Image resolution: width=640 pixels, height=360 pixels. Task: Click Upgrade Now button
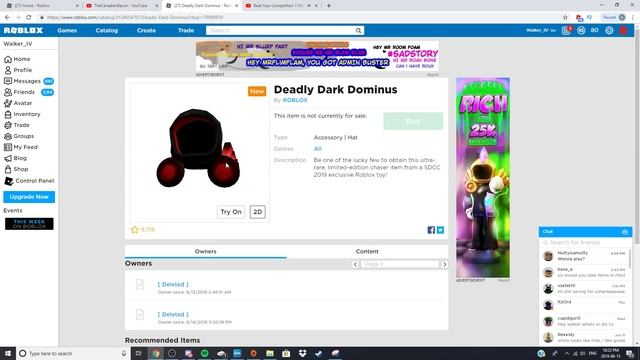coord(29,197)
